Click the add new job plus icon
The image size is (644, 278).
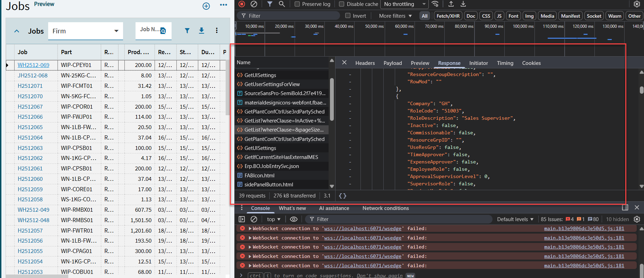(x=206, y=6)
